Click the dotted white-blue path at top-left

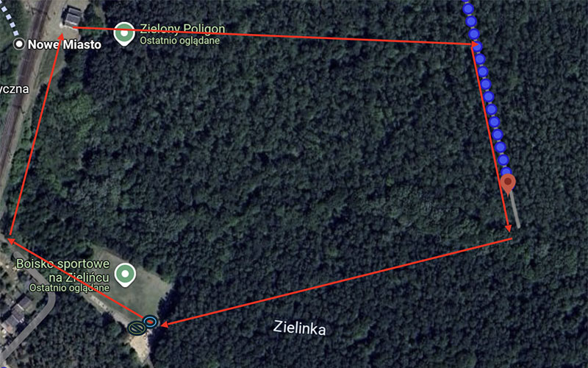click(9, 18)
